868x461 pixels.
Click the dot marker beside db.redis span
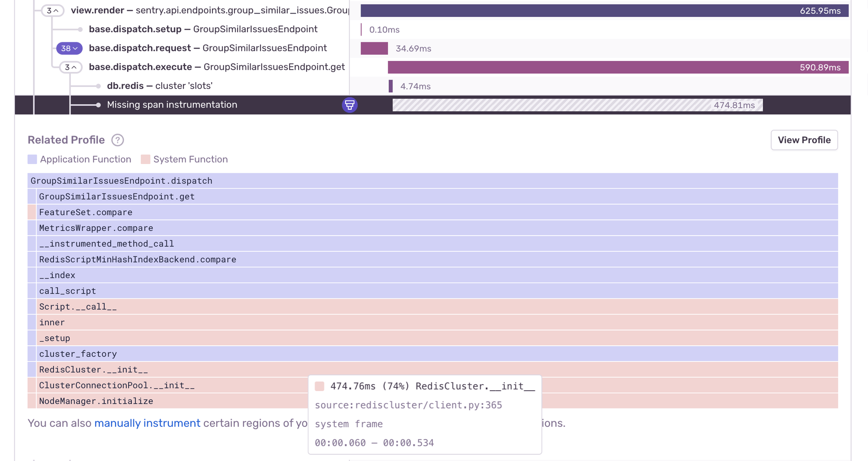[98, 86]
